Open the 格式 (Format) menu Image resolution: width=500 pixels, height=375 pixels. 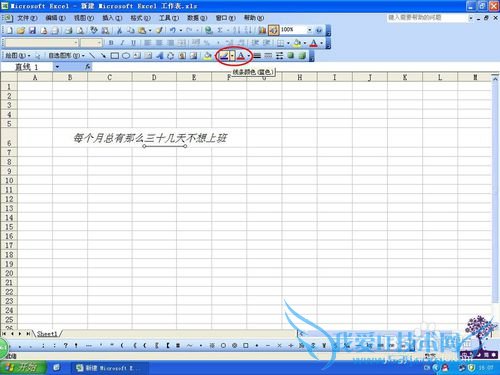(x=140, y=18)
